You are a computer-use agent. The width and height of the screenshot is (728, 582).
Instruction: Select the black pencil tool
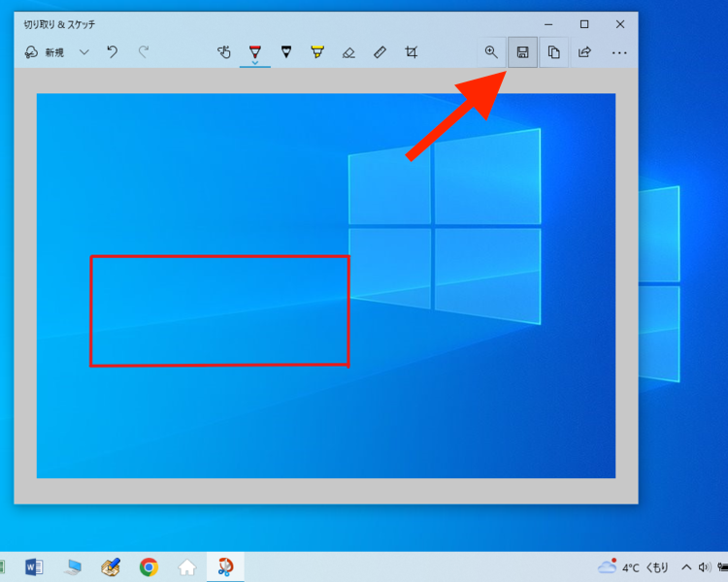pyautogui.click(x=286, y=52)
